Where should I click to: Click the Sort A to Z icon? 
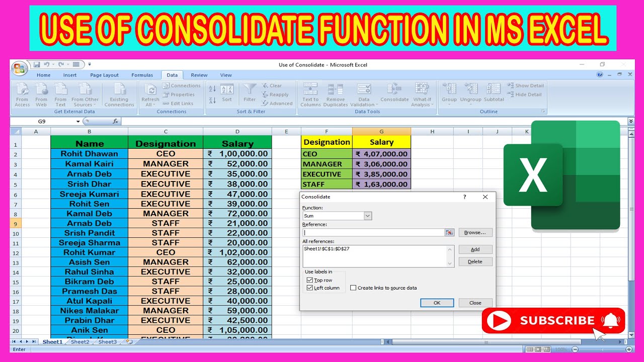click(x=212, y=87)
